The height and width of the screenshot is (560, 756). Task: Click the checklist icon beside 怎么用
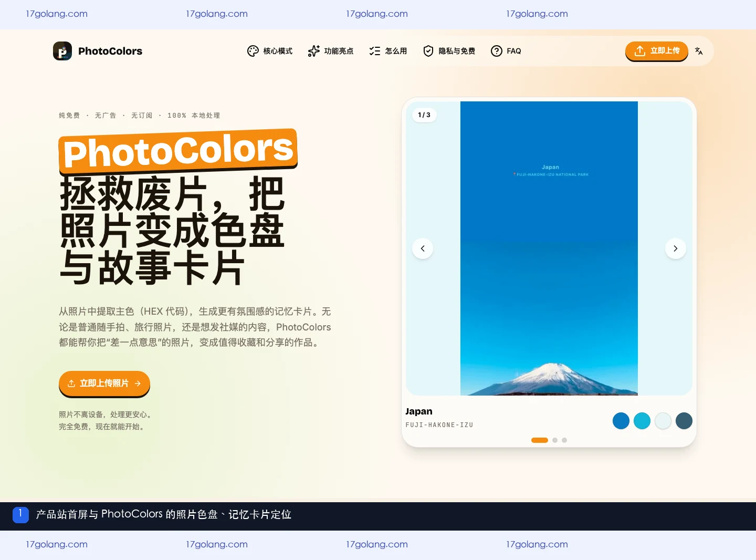pos(375,51)
